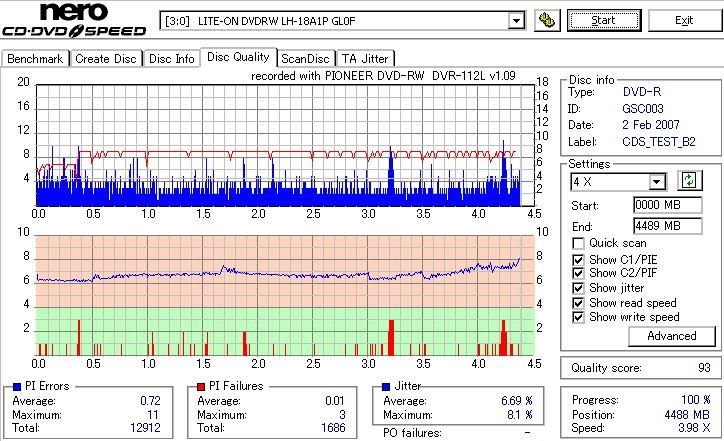
Task: Click the Progress value 100 %
Action: coord(696,400)
